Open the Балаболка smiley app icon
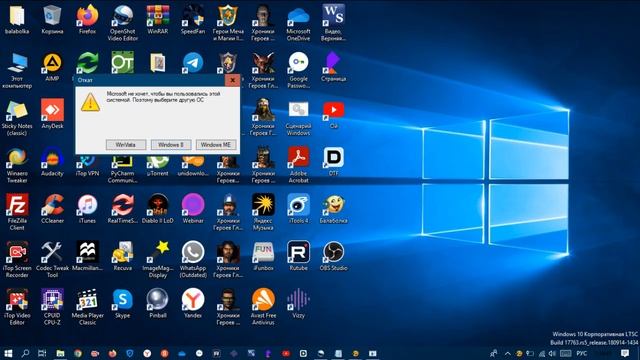Screen dimensions: 640x360 333,209
